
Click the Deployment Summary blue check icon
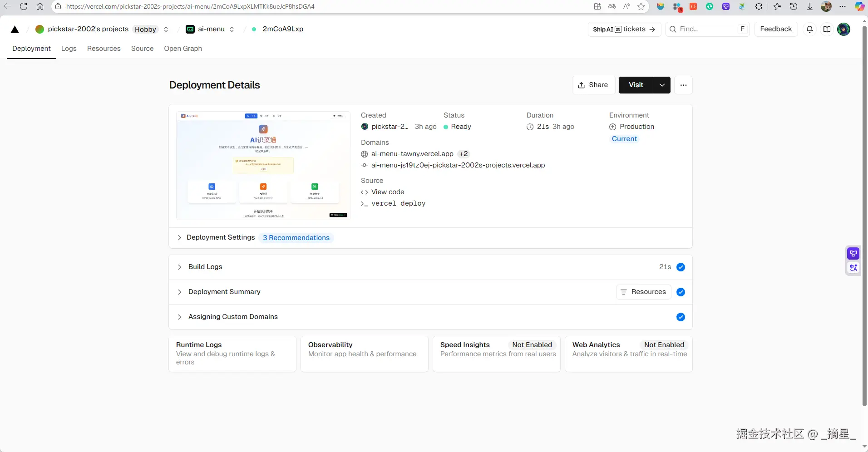(681, 292)
